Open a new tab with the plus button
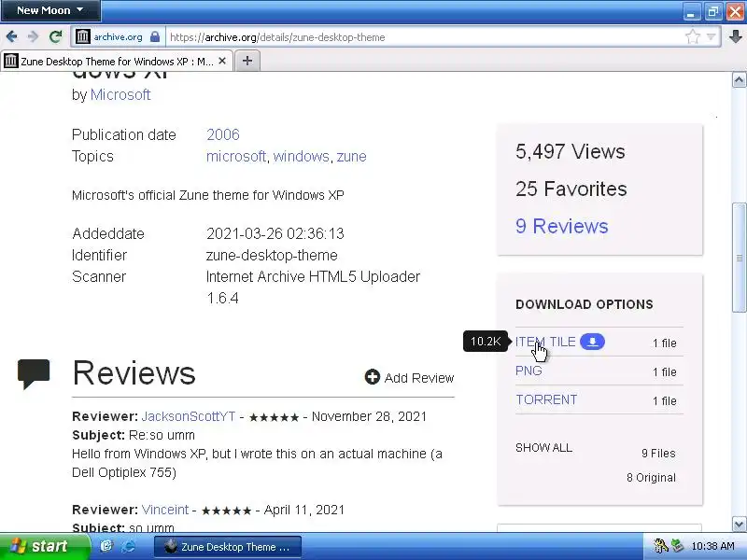 pyautogui.click(x=247, y=61)
